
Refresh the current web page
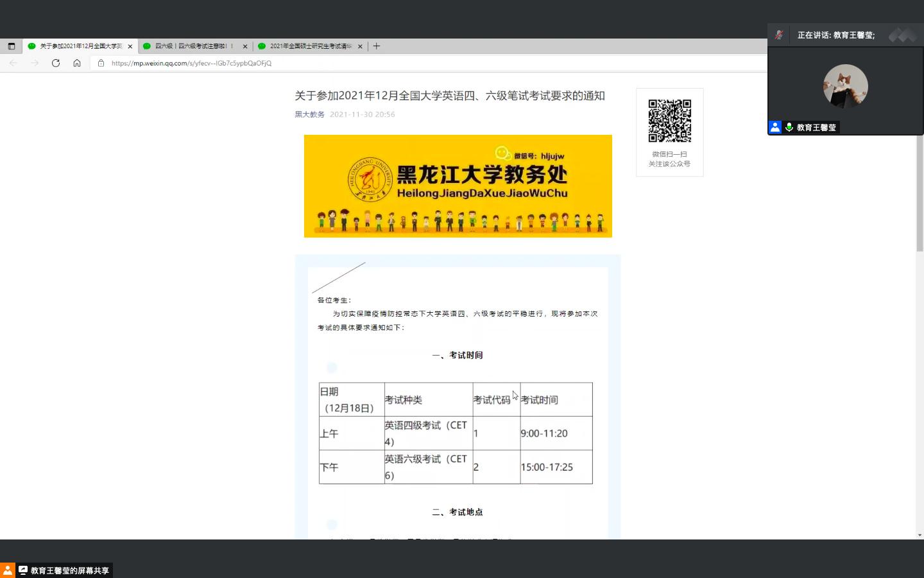point(56,63)
